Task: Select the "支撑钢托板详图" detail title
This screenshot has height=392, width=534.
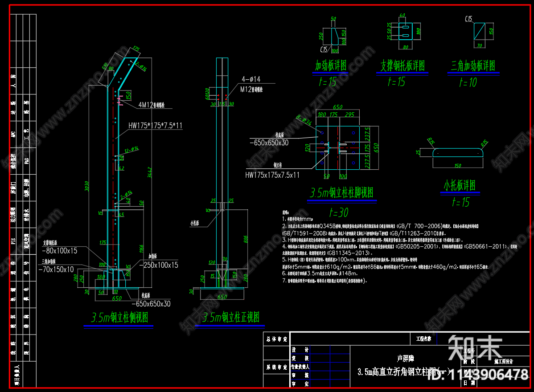Action: [x=403, y=65]
